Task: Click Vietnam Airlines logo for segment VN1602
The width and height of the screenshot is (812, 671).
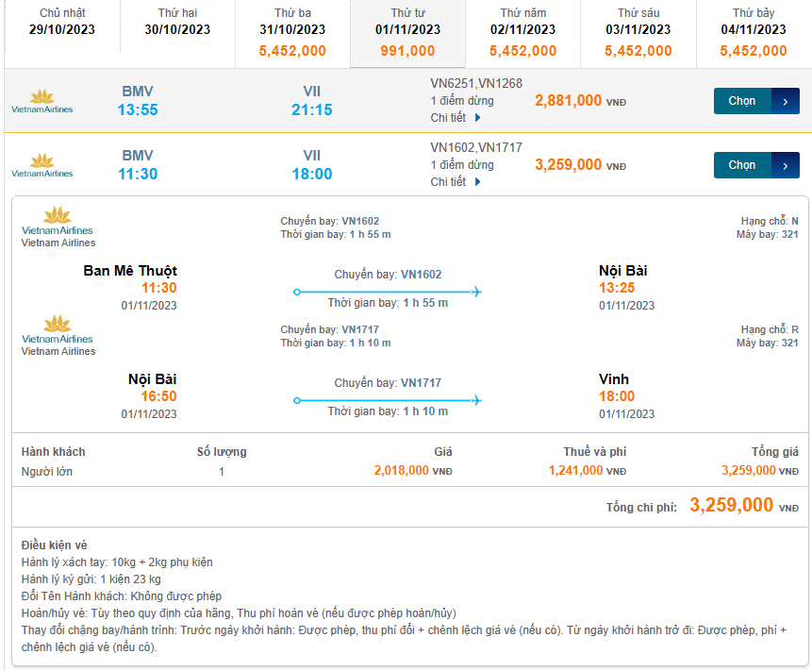Action: point(58,222)
